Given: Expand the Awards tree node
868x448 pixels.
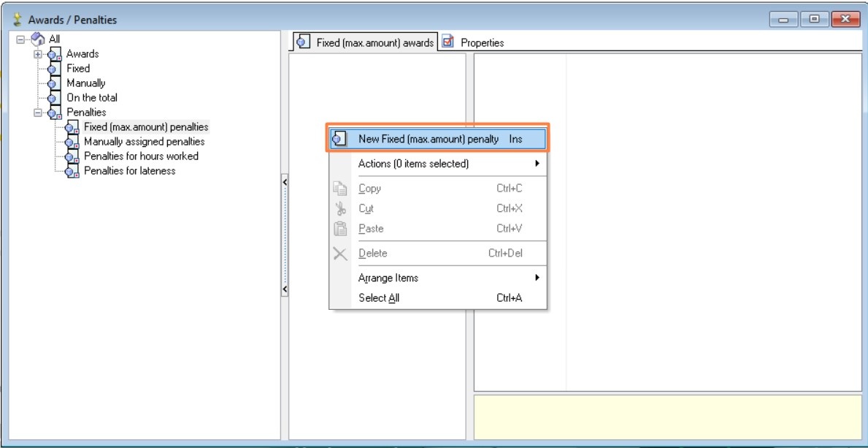Looking at the screenshot, I should (38, 54).
